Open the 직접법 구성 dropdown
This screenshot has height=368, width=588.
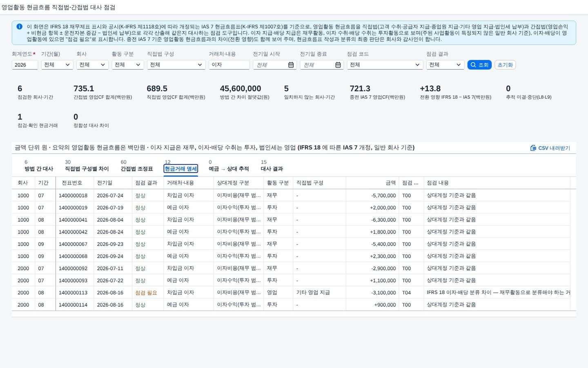pyautogui.click(x=176, y=65)
